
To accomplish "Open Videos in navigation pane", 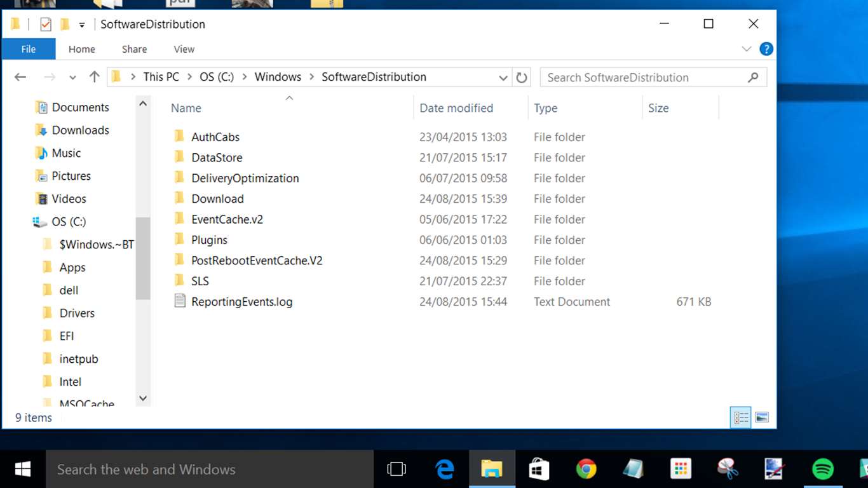I will [69, 199].
